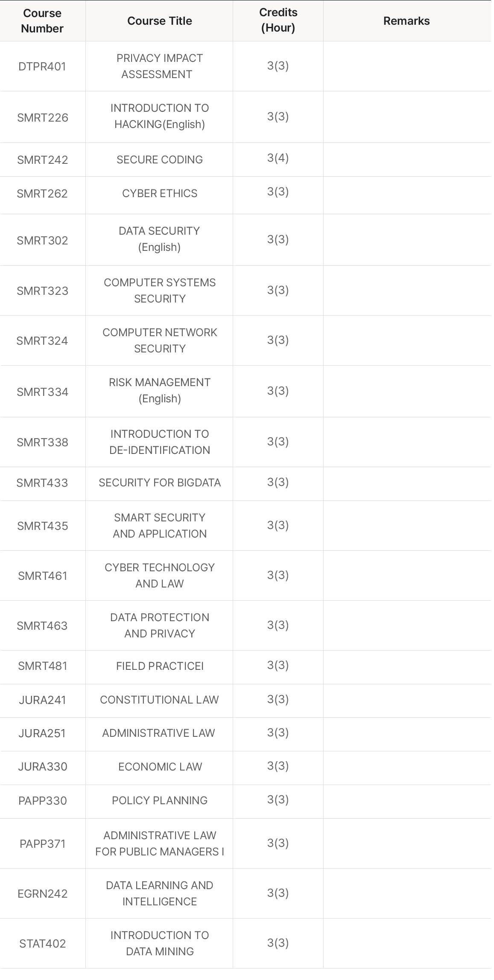This screenshot has height=980, width=494.
Task: Select the SMRT461 course number
Action: click(x=42, y=576)
